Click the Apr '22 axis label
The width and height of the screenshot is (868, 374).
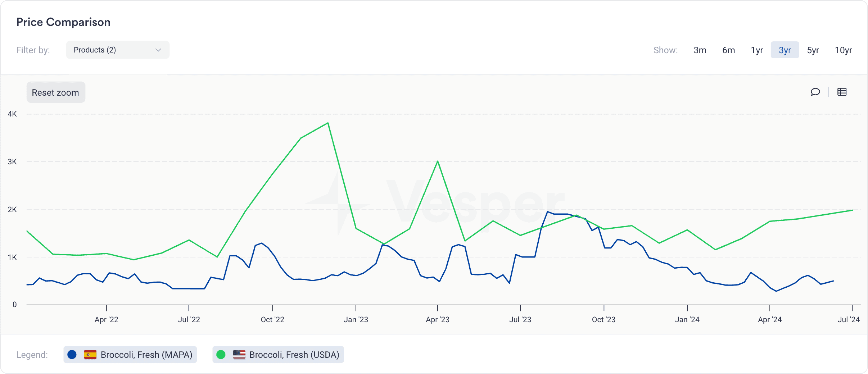pyautogui.click(x=107, y=319)
